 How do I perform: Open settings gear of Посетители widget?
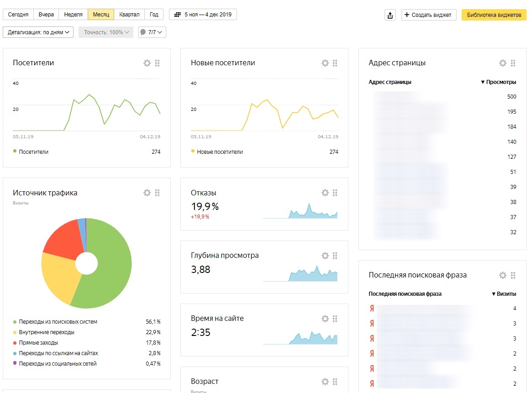pyautogui.click(x=147, y=63)
